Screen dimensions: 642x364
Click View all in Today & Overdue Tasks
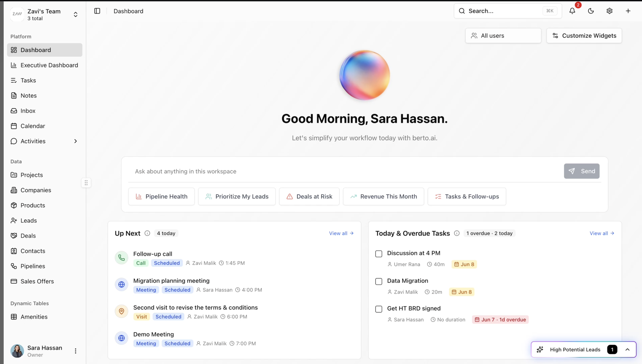point(602,233)
